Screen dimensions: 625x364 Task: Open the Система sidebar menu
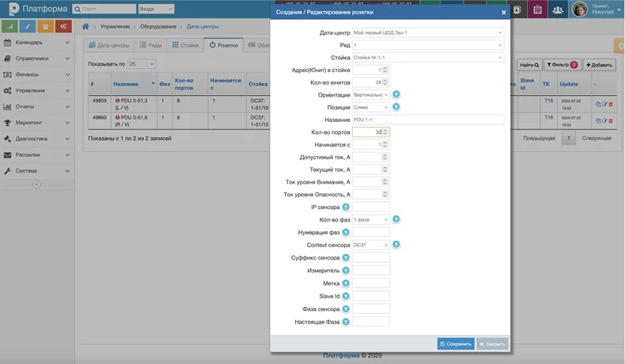[x=37, y=171]
